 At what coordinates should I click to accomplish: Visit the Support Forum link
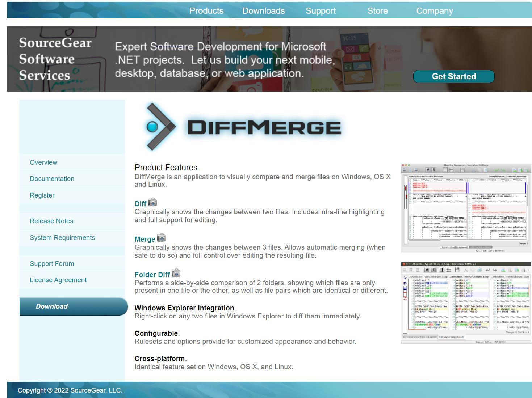[52, 264]
